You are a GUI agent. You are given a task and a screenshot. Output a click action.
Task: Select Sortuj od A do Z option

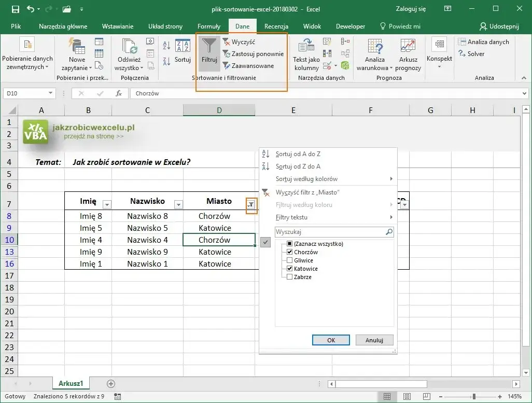[298, 154]
